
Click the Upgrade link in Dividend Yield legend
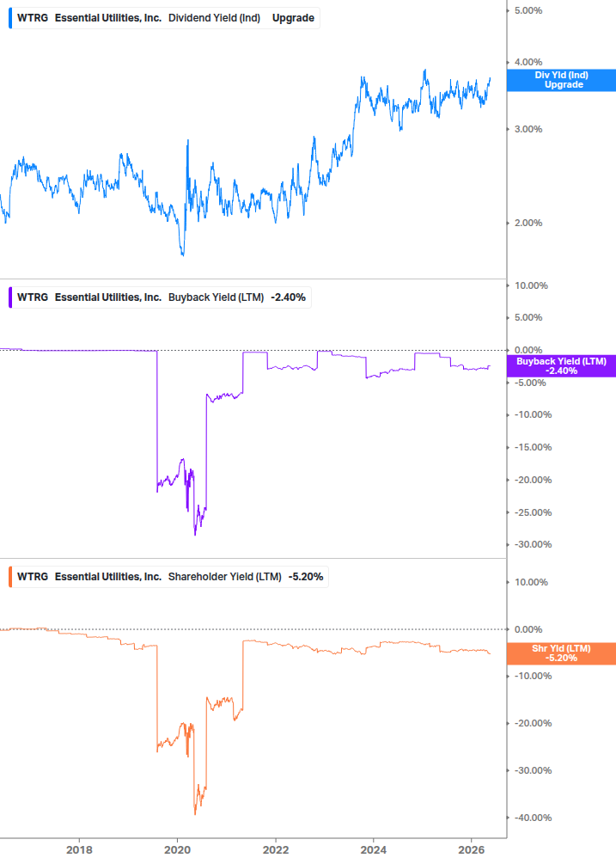(x=293, y=18)
